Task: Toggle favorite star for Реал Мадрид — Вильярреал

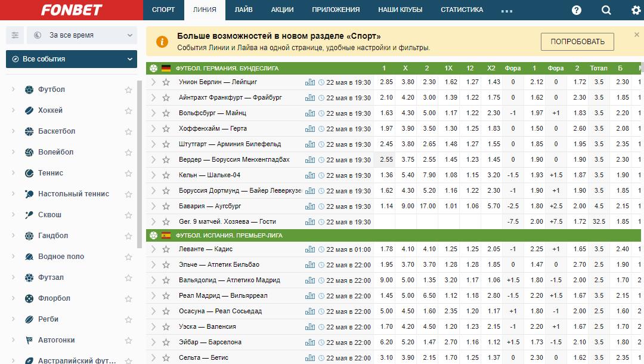Action: [166, 296]
